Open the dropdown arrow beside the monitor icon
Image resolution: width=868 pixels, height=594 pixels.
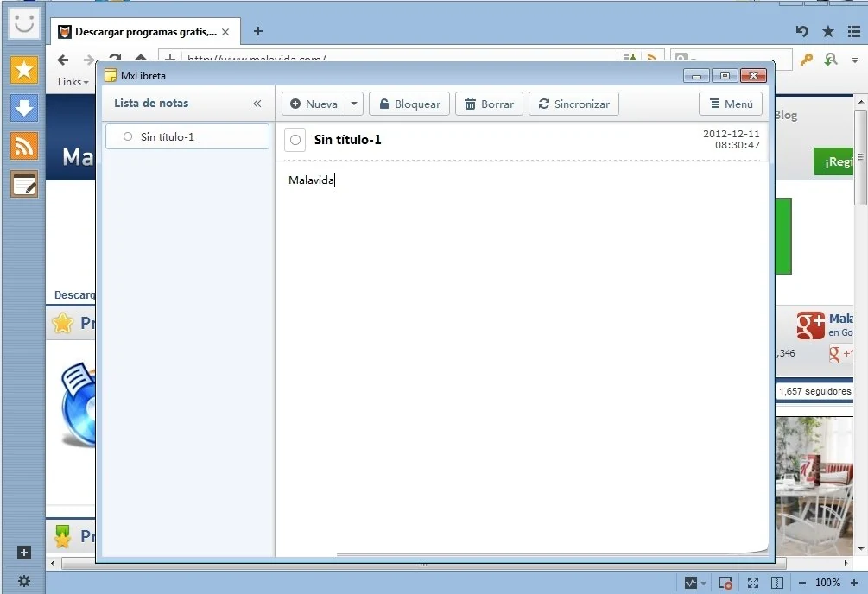click(704, 583)
